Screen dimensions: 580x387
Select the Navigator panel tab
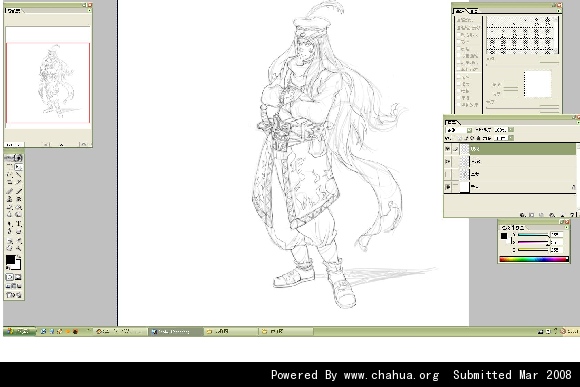click(x=13, y=11)
